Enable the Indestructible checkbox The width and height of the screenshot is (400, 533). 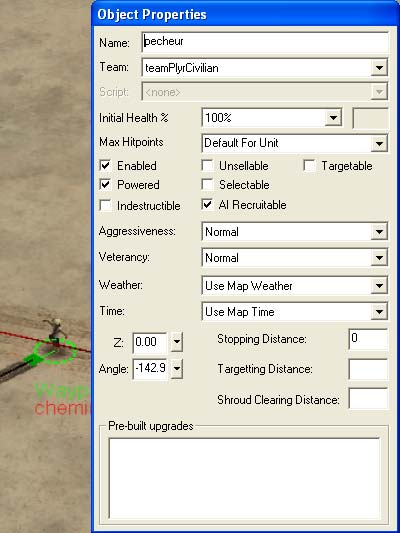coord(105,205)
